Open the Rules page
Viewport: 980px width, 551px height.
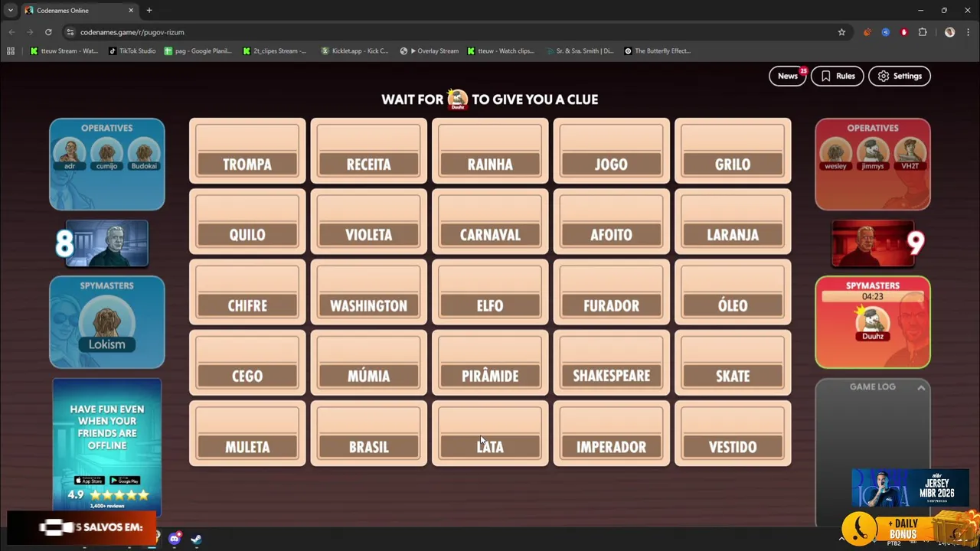pos(838,76)
